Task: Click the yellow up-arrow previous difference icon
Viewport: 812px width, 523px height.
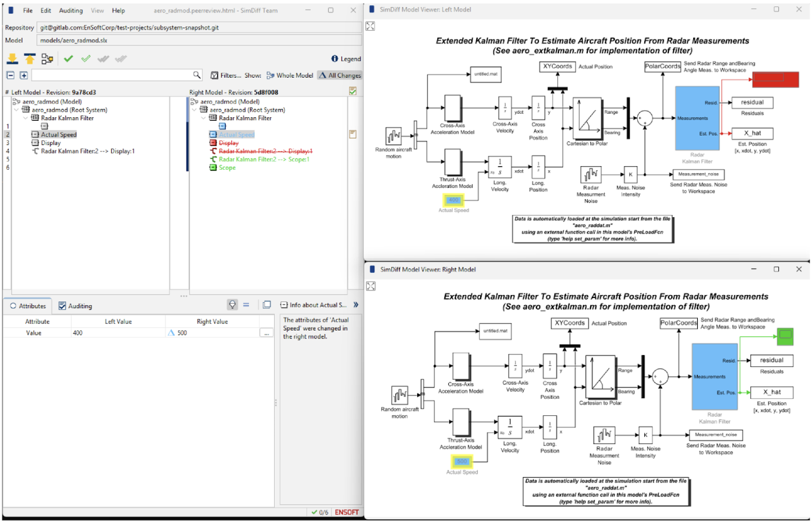Action: 29,59
